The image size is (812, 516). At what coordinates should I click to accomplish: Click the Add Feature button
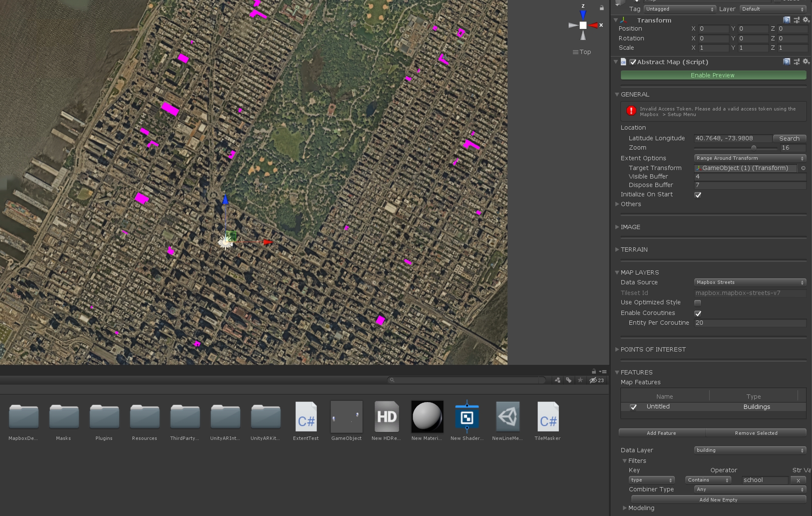pyautogui.click(x=662, y=433)
